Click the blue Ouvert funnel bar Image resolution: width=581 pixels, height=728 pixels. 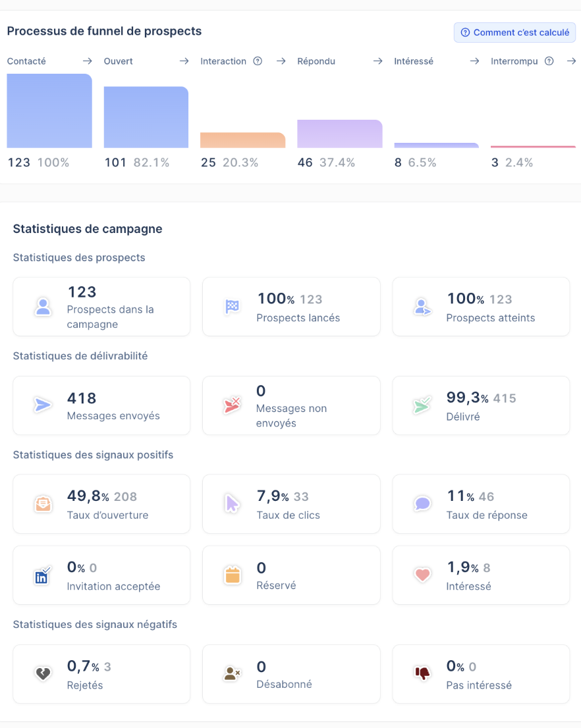146,117
